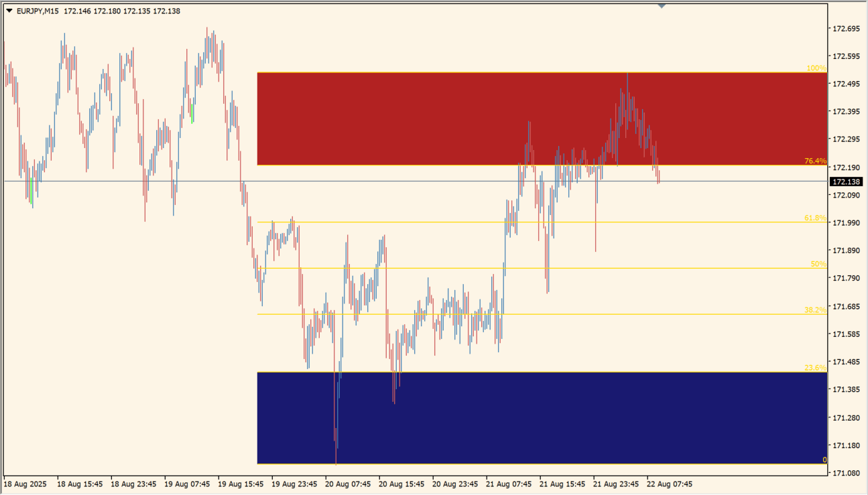Select the EURJPY,M15 symbol title text
The height and width of the screenshot is (495, 868).
click(x=38, y=11)
